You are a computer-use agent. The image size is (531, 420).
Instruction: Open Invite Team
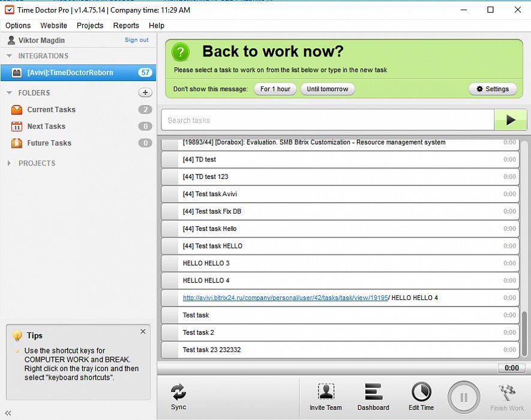click(x=325, y=397)
